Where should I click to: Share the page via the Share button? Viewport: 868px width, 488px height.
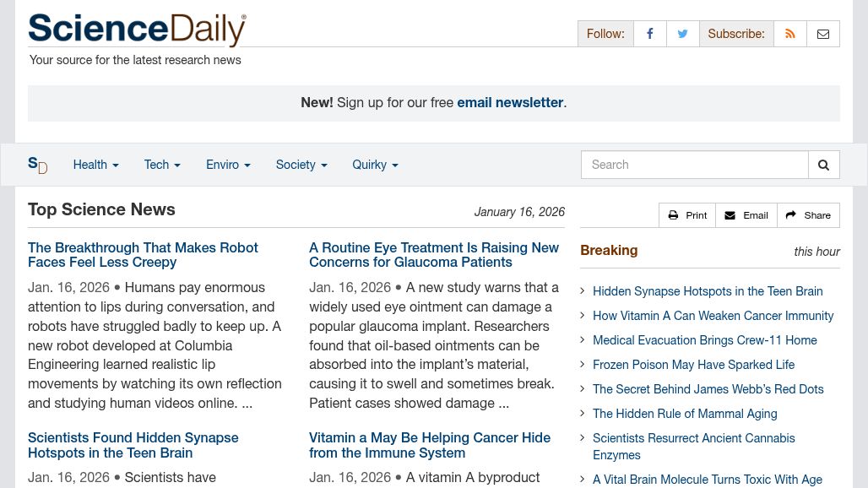[x=808, y=215]
